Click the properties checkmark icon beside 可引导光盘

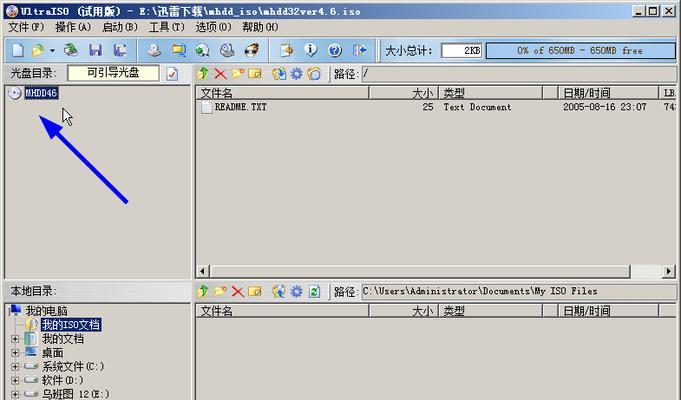click(x=172, y=73)
